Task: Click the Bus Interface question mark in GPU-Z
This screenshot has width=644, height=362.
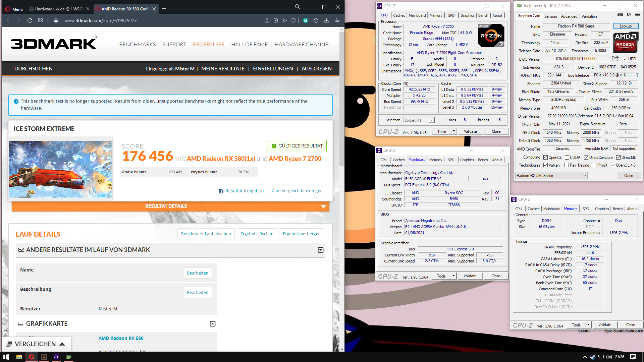Action: 637,75
